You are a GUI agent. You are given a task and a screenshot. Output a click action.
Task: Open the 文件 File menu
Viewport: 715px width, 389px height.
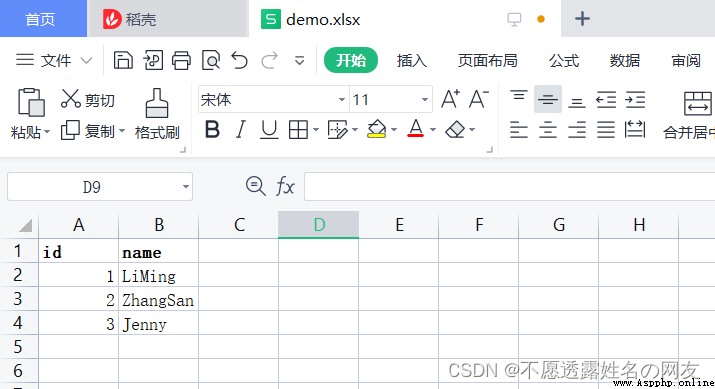(54, 60)
